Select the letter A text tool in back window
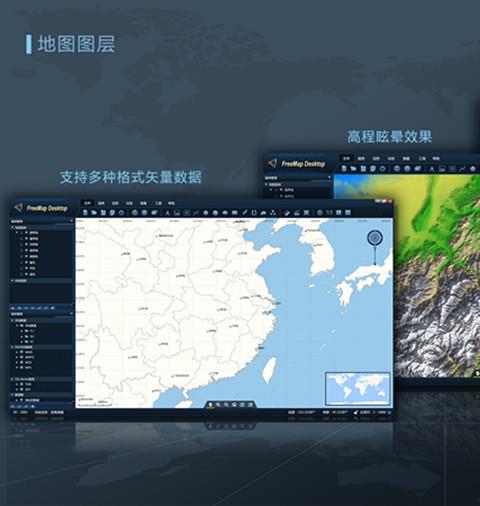The height and width of the screenshot is (506, 480). pos(432,169)
